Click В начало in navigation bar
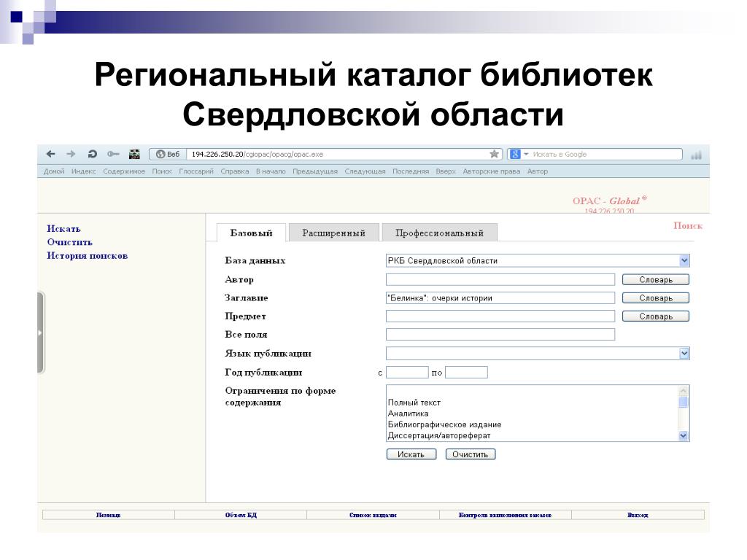The height and width of the screenshot is (560, 747). pyautogui.click(x=271, y=171)
